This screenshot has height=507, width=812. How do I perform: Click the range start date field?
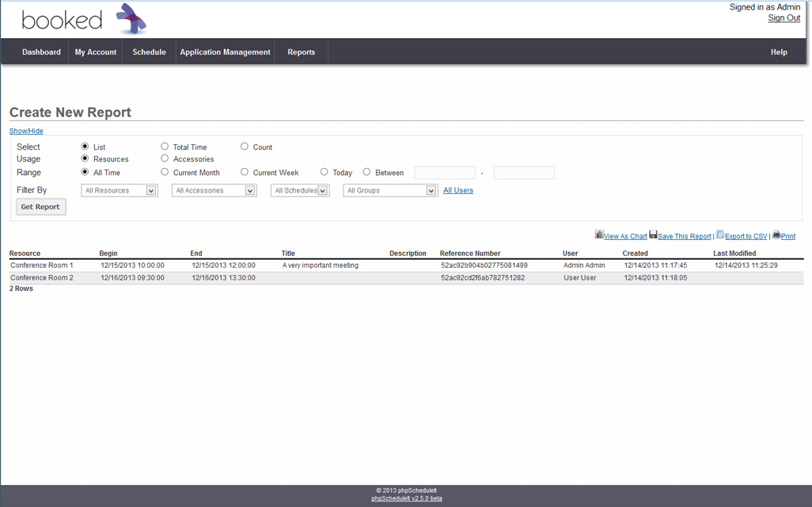(x=445, y=173)
